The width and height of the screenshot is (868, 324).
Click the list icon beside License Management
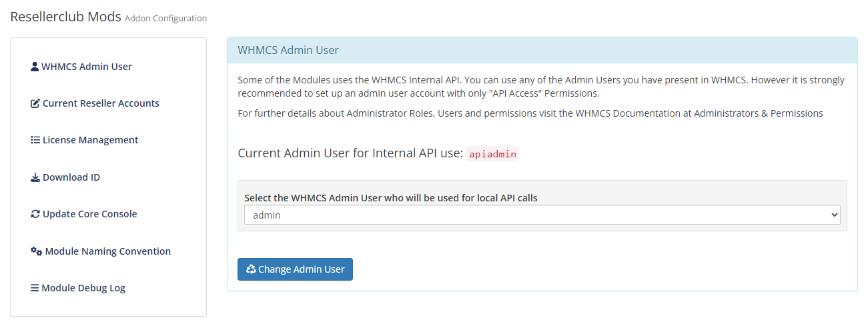[35, 140]
